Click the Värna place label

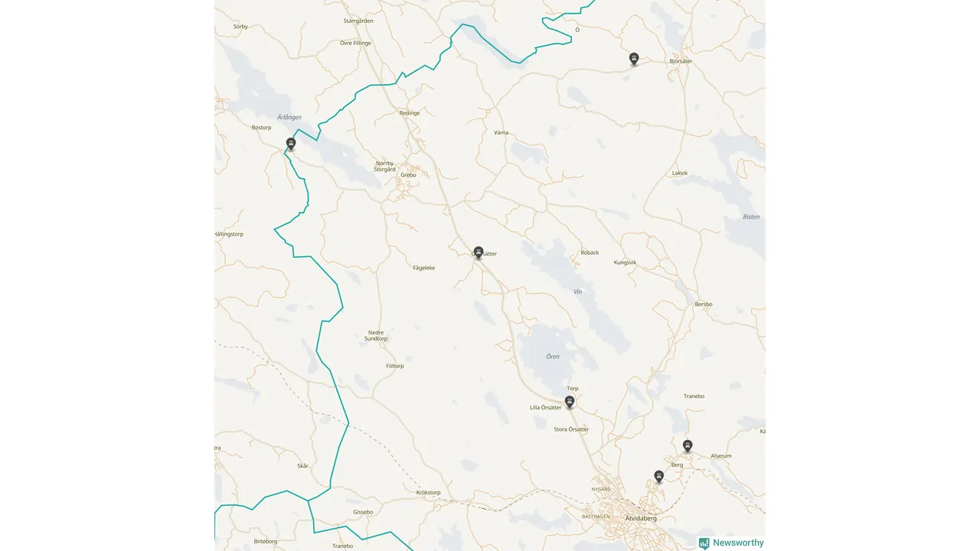click(x=501, y=133)
